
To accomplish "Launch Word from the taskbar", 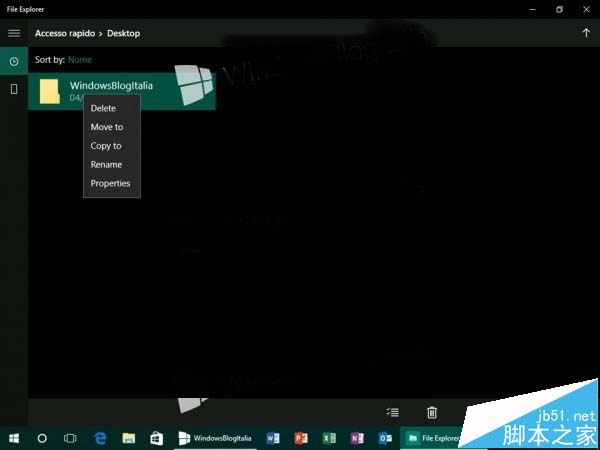I will [273, 438].
